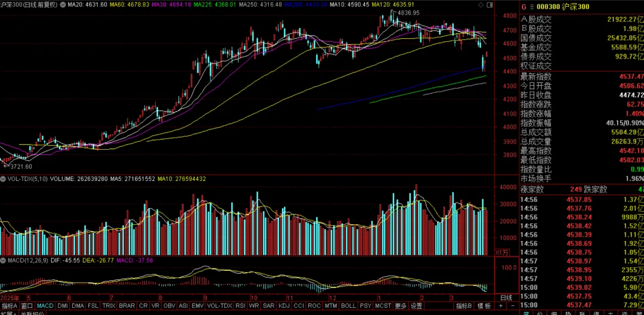Click the plus zoom-in button
The image size is (644, 315).
[x=500, y=306]
